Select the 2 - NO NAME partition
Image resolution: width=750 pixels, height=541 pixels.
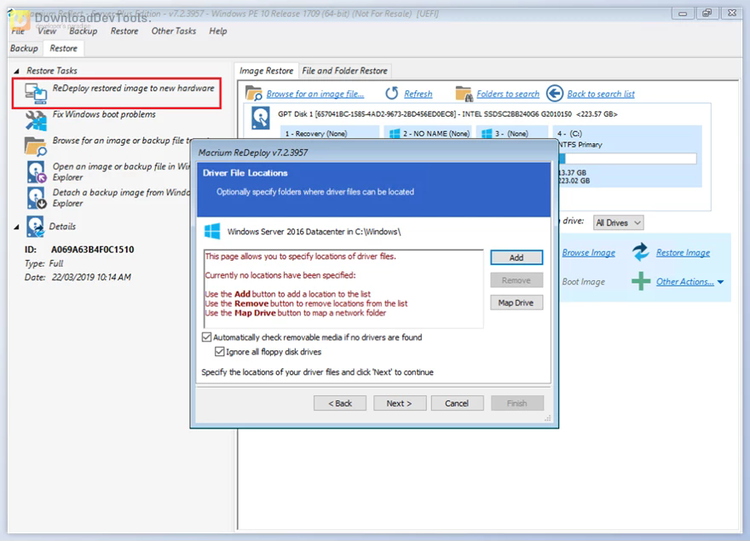428,133
